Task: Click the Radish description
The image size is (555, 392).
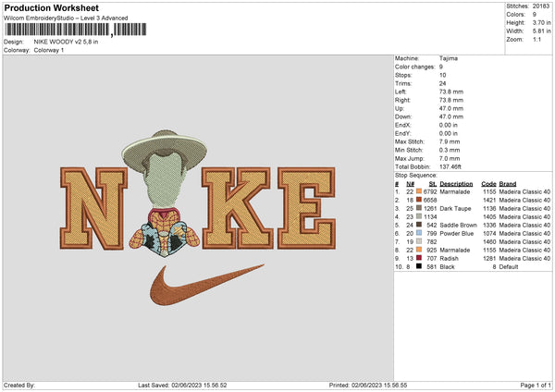Action: [x=449, y=258]
